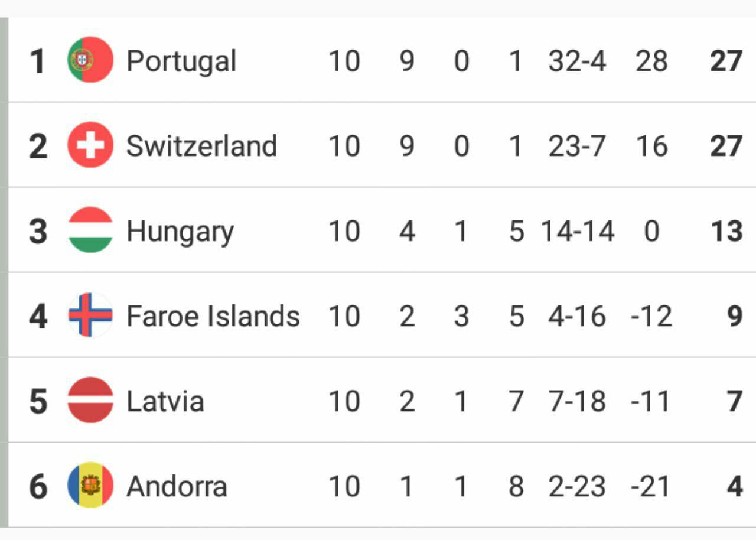Tap the Faroe Islands flag icon

(90, 315)
